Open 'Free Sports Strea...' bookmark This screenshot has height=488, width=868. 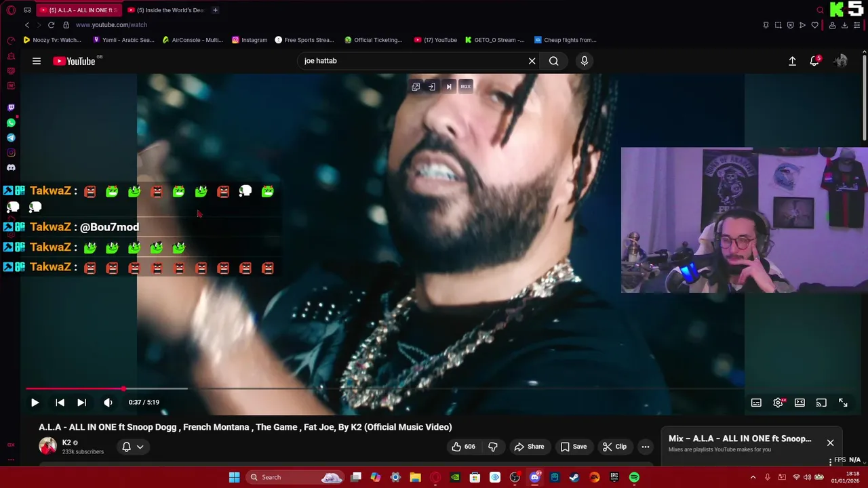(x=304, y=40)
